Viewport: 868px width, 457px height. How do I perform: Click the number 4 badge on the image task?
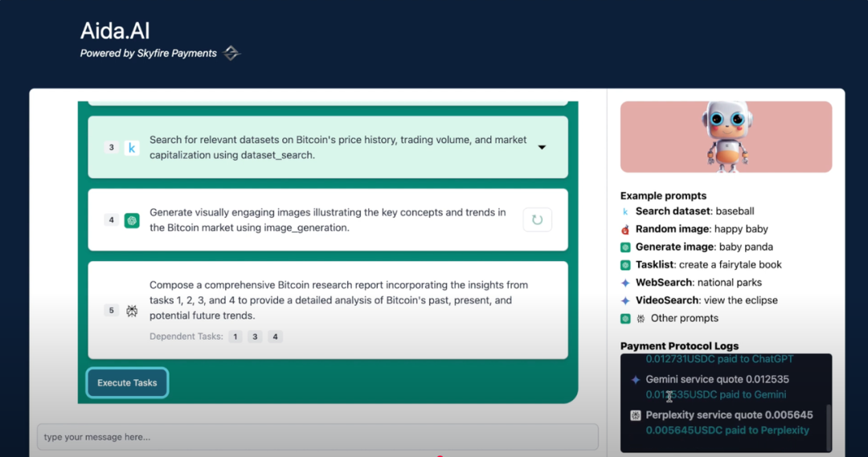point(111,219)
